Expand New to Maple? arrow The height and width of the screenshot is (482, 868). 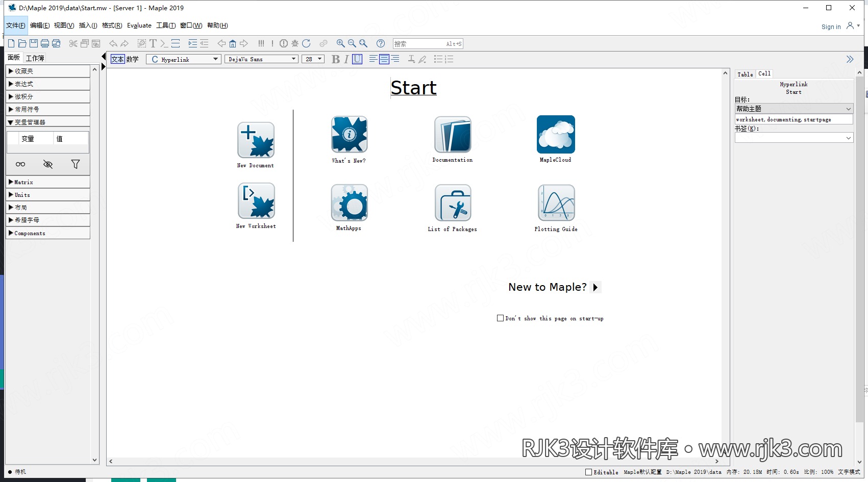596,287
